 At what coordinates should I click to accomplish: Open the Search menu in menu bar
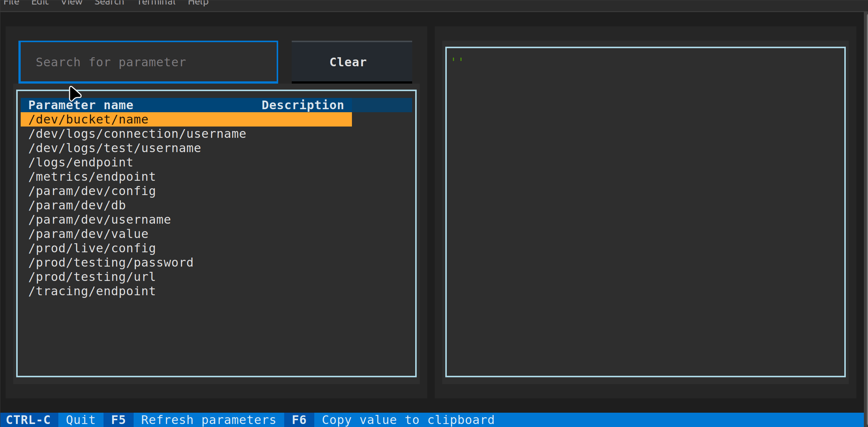[109, 3]
